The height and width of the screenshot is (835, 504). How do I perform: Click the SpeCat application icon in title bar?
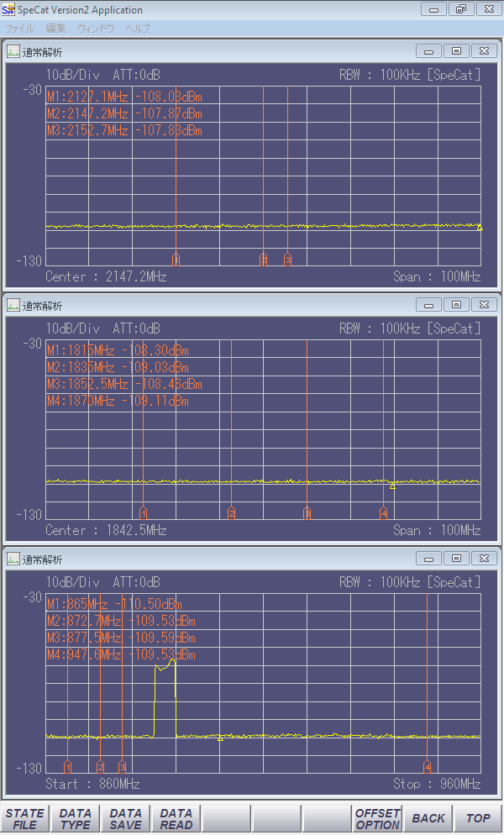[x=8, y=9]
